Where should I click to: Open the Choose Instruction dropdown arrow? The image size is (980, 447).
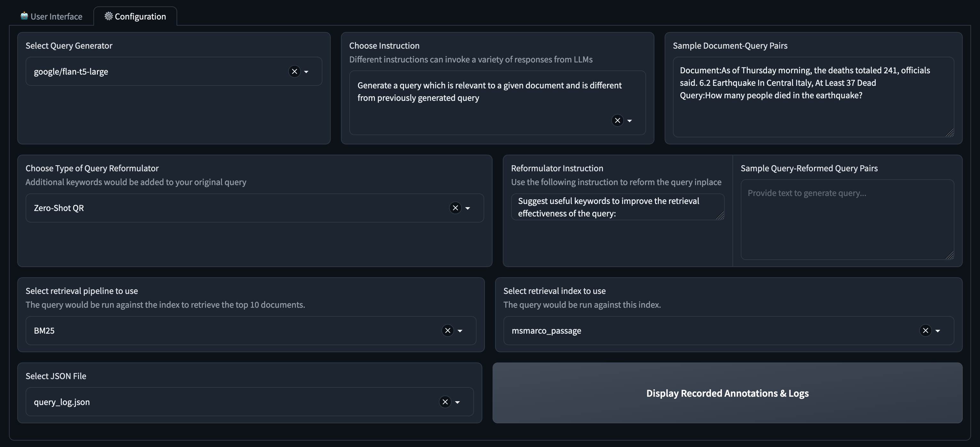[630, 121]
